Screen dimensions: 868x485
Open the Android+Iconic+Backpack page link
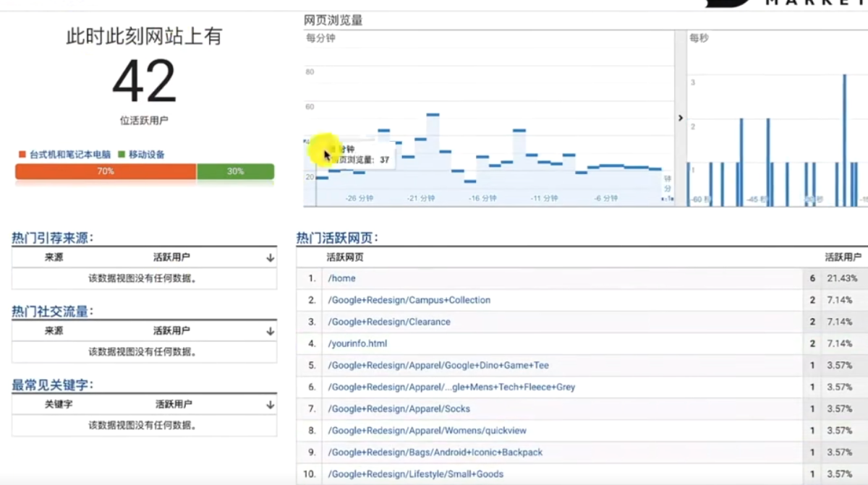(435, 452)
